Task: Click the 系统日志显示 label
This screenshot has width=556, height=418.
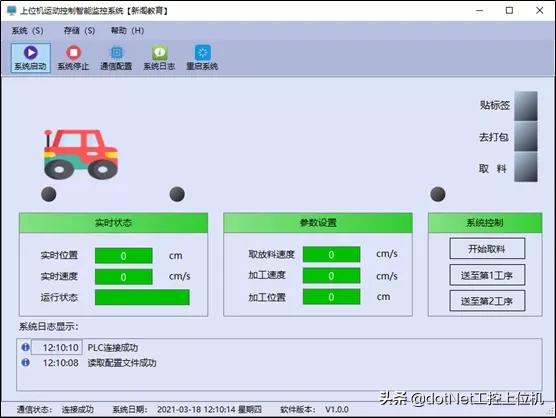Action: [49, 327]
